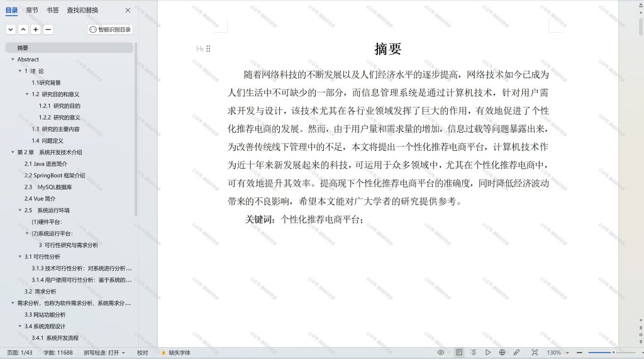The height and width of the screenshot is (359, 644).
Task: Collapse the 第2章 系统开发技术介绍 node
Action: point(13,152)
